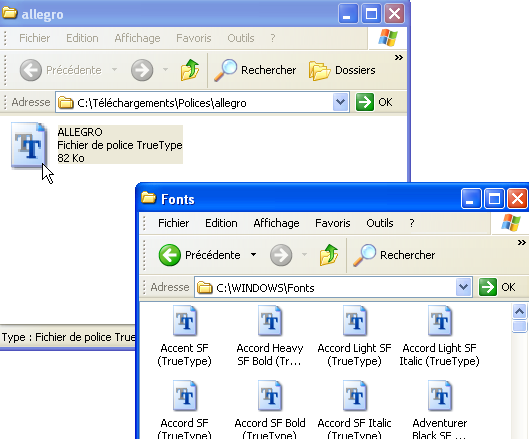This screenshot has width=529, height=439.
Task: Click the 'Type : Fichier de police' status bar text
Action: (x=68, y=337)
